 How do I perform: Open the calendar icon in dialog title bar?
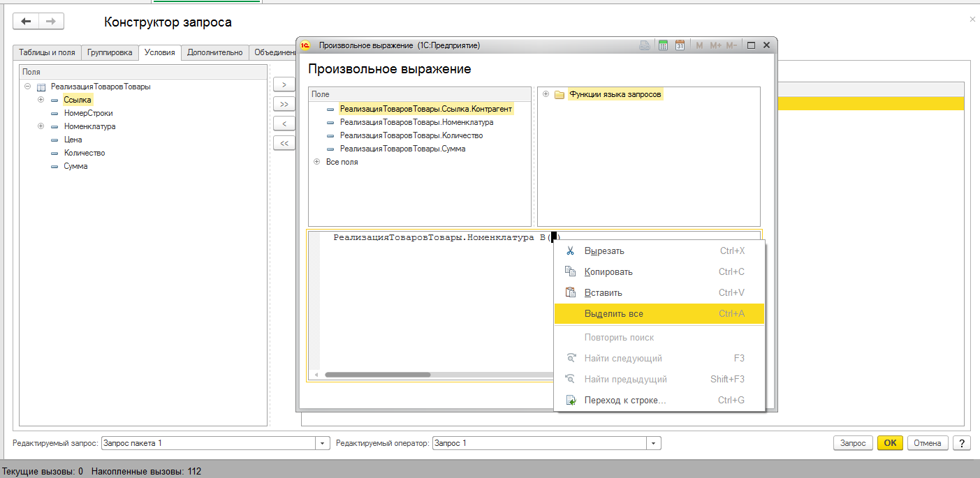pos(680,45)
